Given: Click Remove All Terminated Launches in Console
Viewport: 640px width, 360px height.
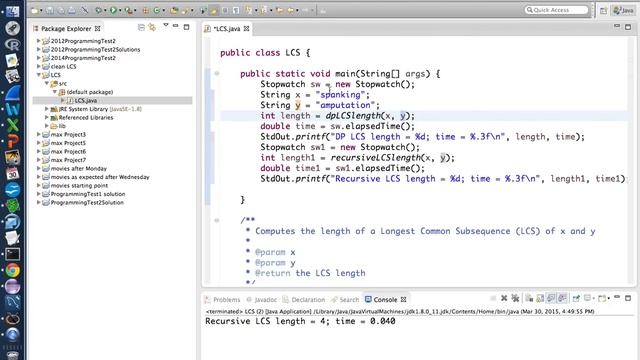Looking at the screenshot, I should (x=515, y=298).
